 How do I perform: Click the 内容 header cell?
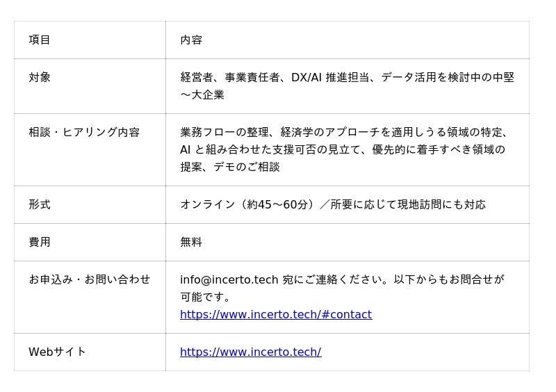191,40
